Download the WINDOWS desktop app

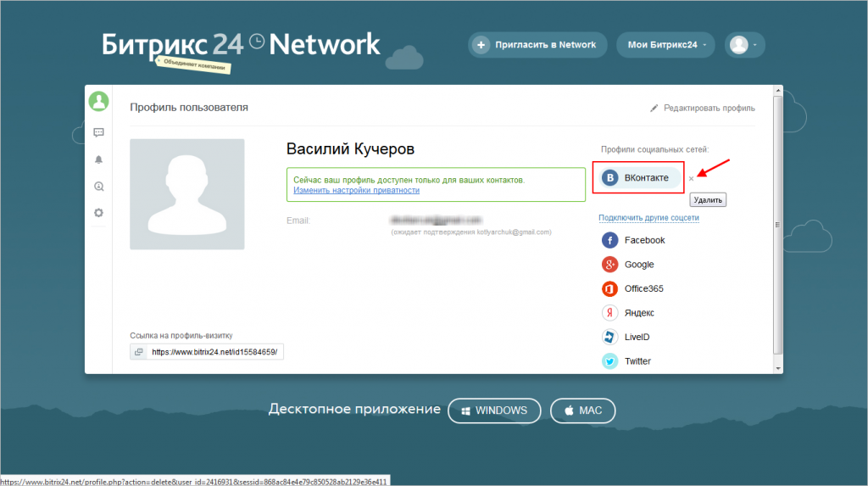pos(494,411)
